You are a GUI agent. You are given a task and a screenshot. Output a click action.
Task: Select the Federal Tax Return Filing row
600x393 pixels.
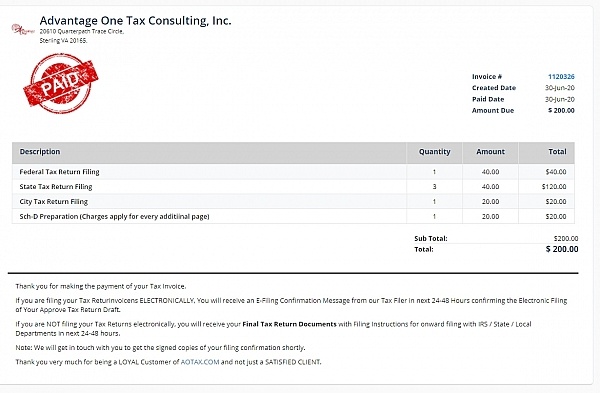tap(293, 172)
